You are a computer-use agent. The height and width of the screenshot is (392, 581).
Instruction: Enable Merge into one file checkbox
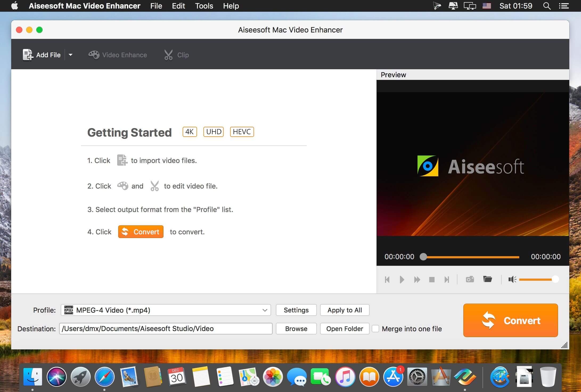375,329
